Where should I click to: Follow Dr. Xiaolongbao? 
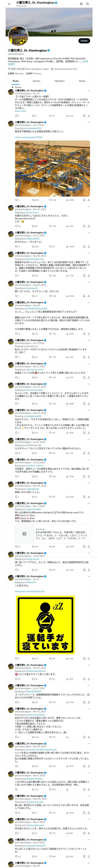[84, 41]
